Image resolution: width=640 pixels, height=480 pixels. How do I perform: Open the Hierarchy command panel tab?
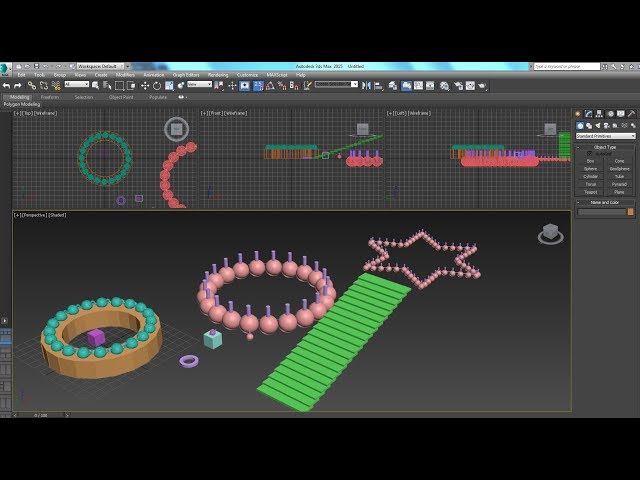point(599,114)
